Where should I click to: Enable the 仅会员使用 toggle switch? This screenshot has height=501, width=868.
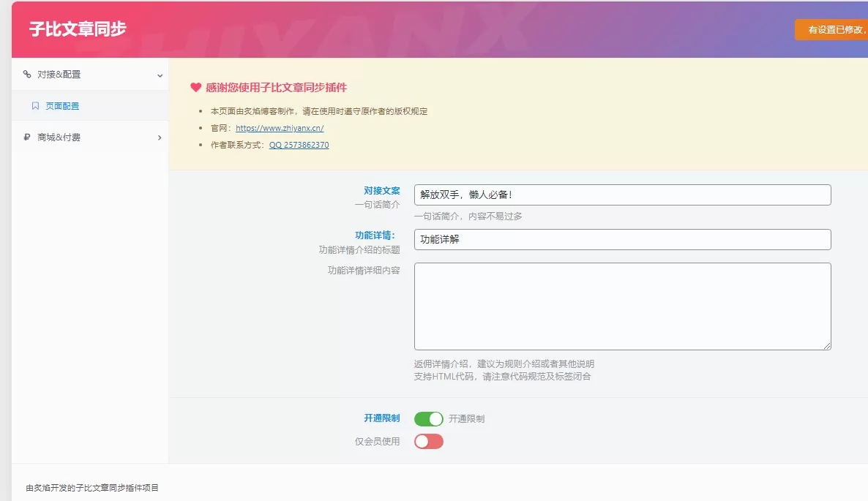coord(428,441)
